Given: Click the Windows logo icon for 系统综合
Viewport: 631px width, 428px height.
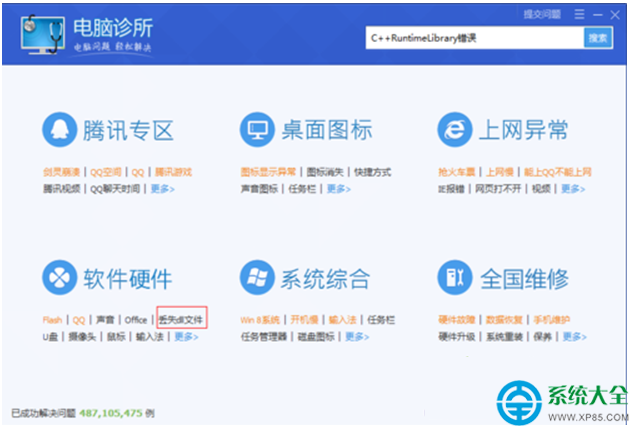Looking at the screenshot, I should [257, 278].
